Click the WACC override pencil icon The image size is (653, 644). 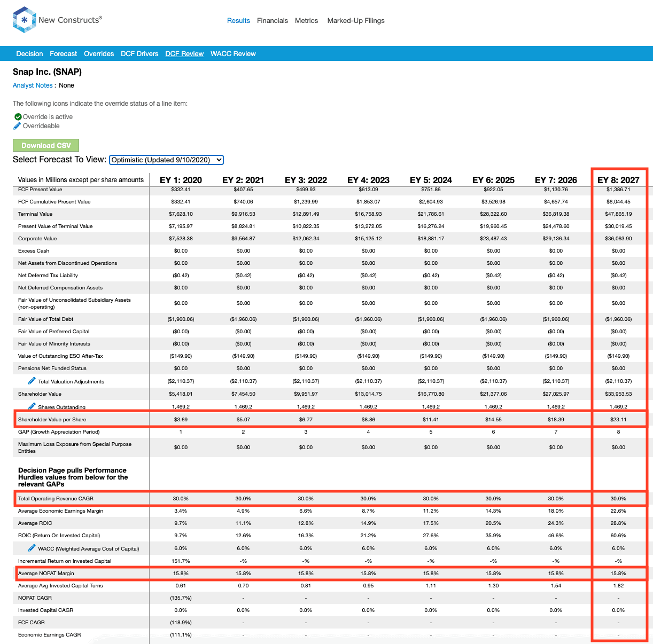[32, 548]
